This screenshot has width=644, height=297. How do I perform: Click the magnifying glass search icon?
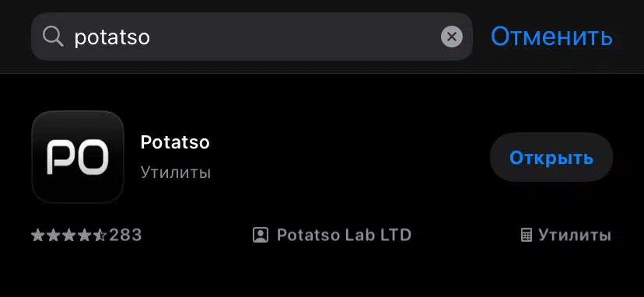[53, 37]
